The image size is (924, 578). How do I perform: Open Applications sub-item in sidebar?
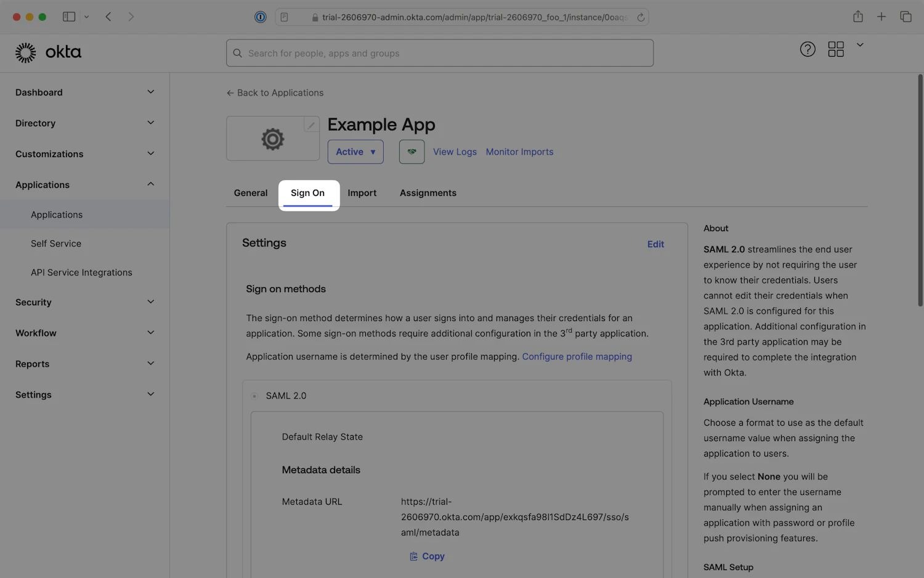(84, 214)
